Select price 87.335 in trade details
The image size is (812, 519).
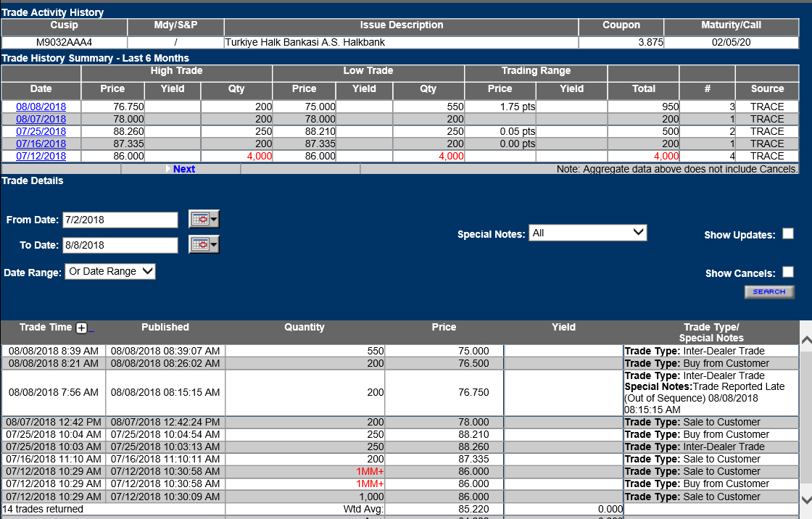coord(473,460)
